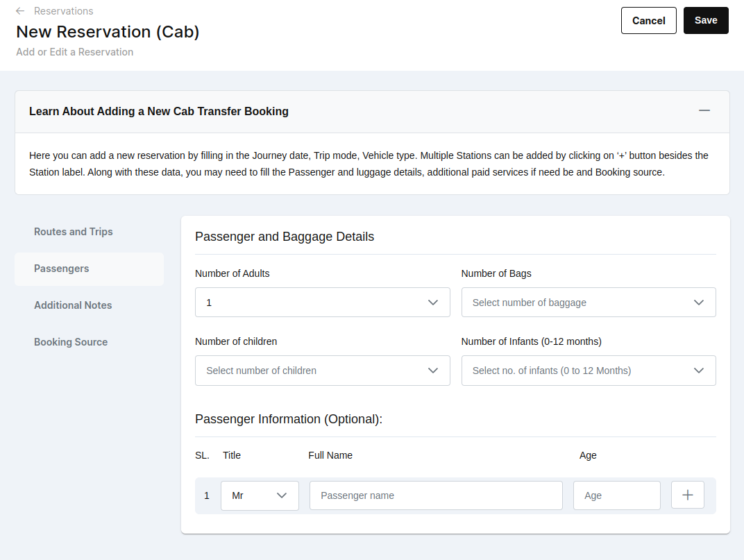This screenshot has width=744, height=560.
Task: Open the Number of Bags dropdown
Action: pyautogui.click(x=588, y=303)
